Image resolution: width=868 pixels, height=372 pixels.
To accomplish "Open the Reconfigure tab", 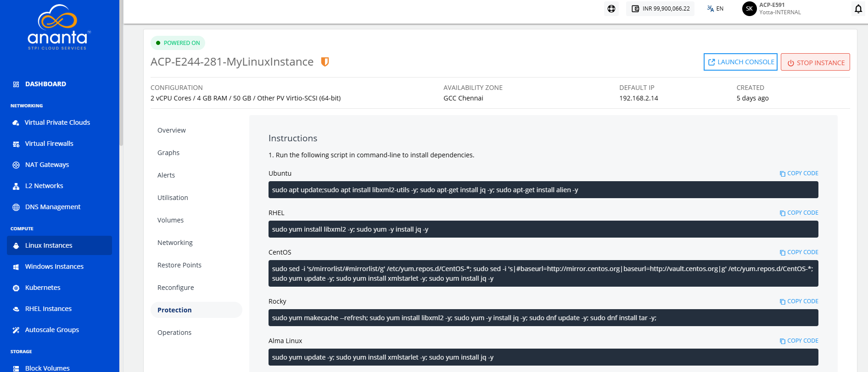I will pos(176,288).
